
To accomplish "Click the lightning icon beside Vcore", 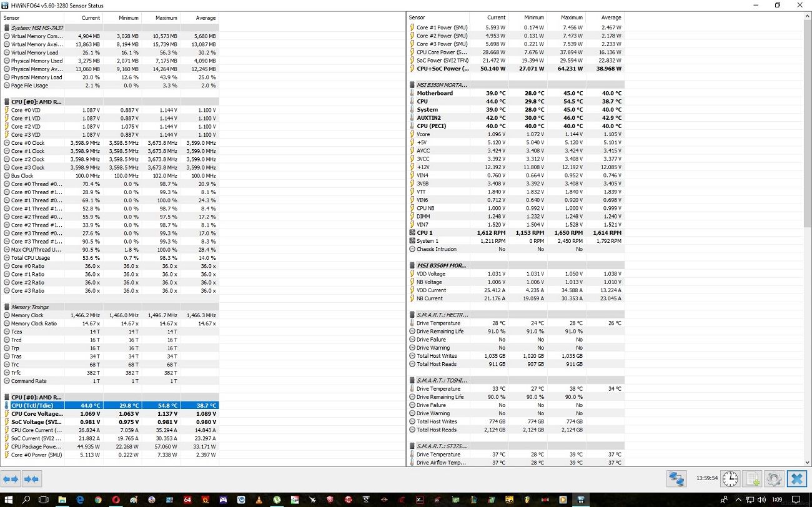I will 412,134.
